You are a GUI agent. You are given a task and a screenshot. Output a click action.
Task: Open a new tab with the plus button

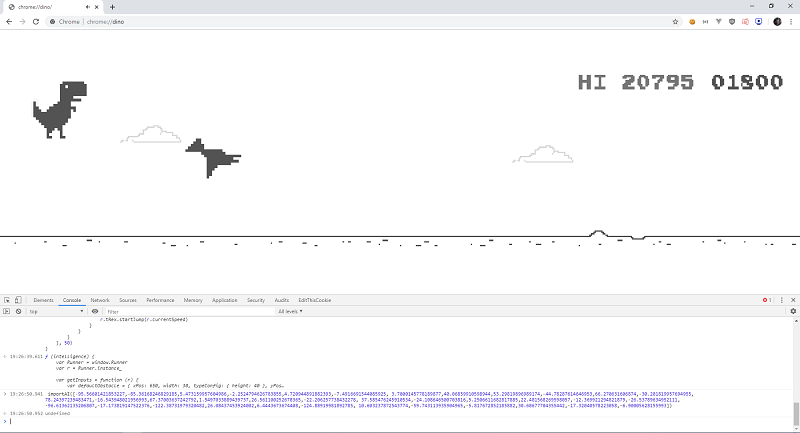click(112, 7)
